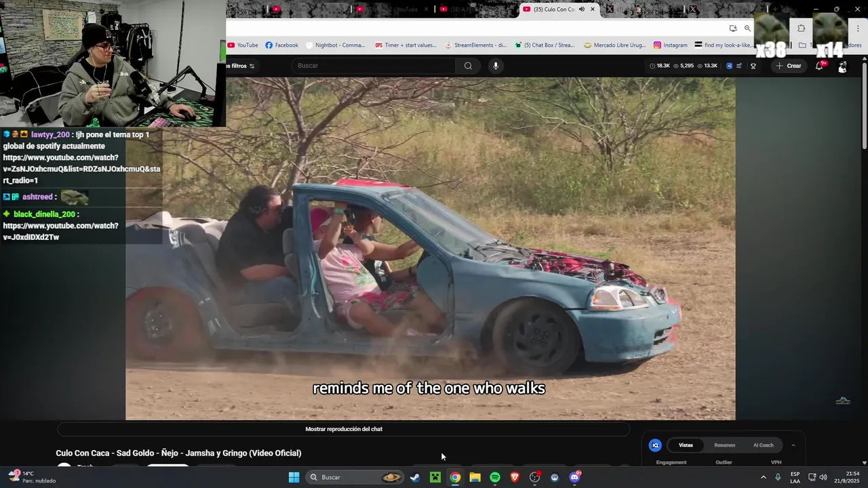Click the Outlier column label
This screenshot has width=868, height=488.
tap(724, 462)
